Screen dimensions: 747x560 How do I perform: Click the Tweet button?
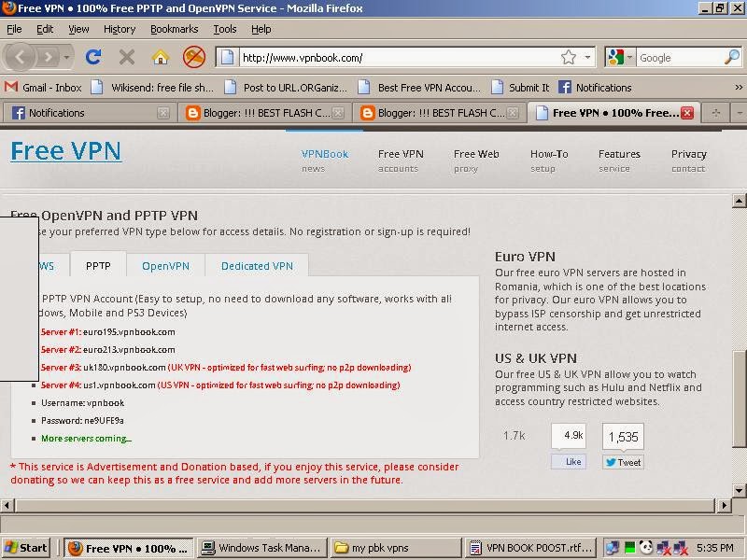(x=623, y=462)
